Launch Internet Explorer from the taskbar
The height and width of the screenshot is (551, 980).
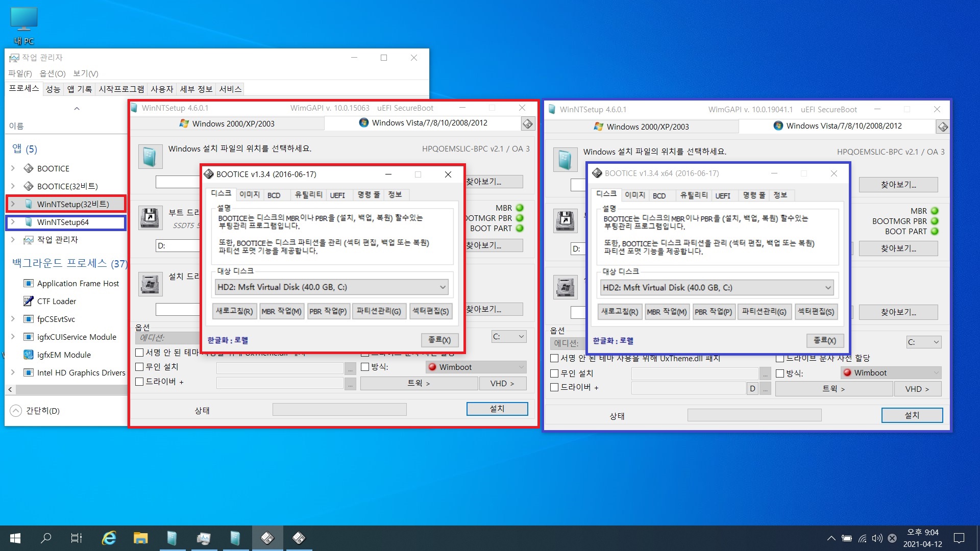(x=109, y=538)
